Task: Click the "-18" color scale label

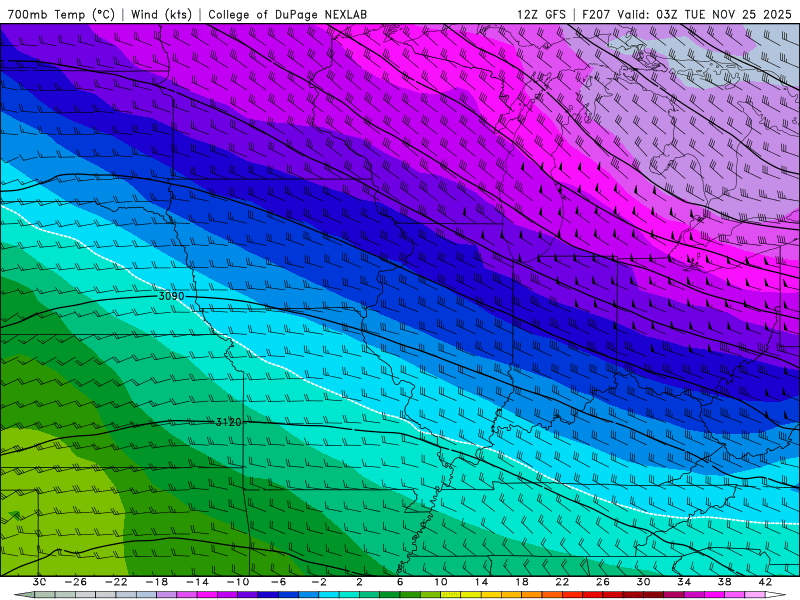Action: click(x=157, y=582)
